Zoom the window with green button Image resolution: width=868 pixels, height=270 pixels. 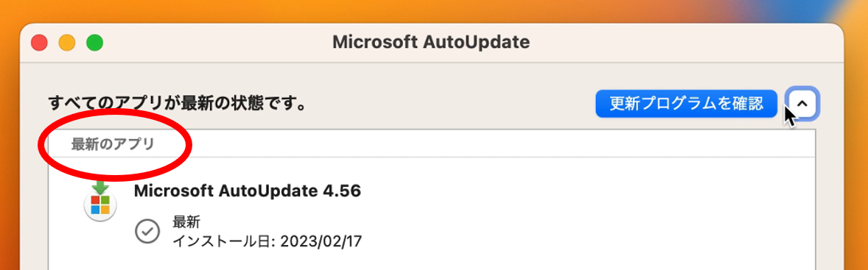[x=94, y=43]
